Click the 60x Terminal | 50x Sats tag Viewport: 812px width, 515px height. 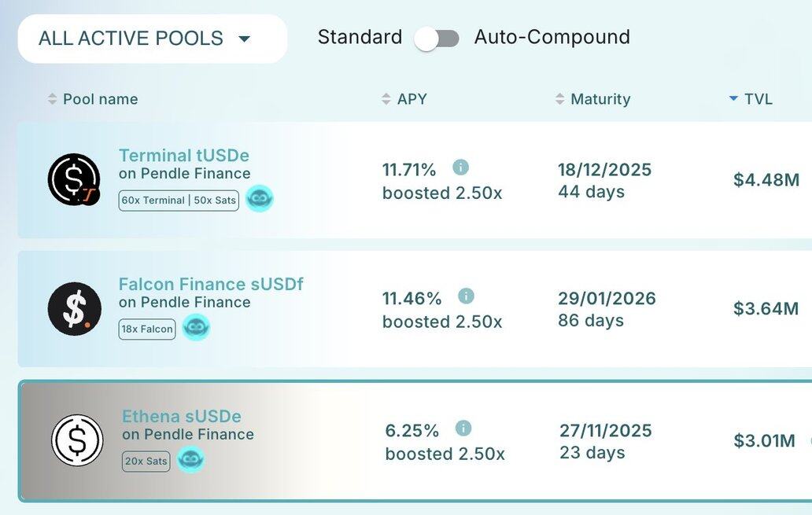(x=179, y=200)
